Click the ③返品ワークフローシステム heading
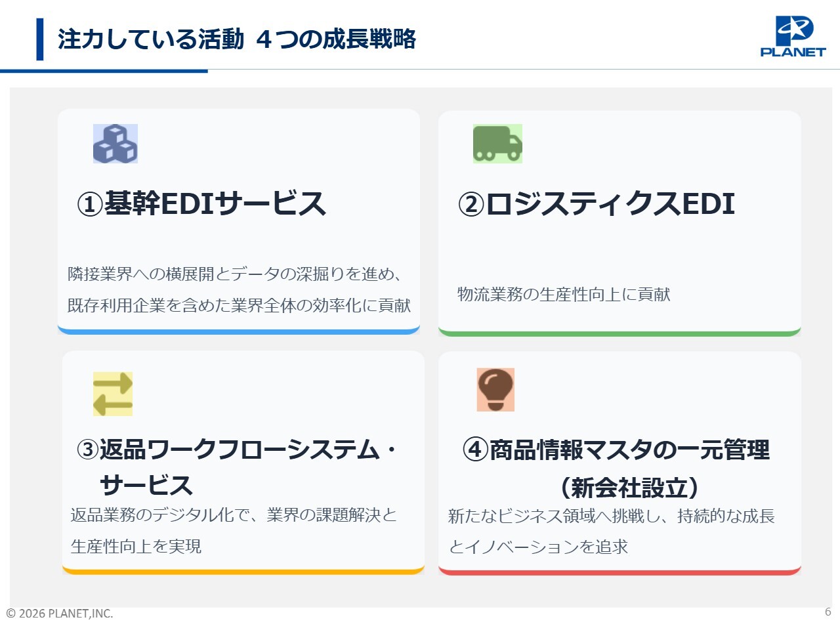 (236, 450)
